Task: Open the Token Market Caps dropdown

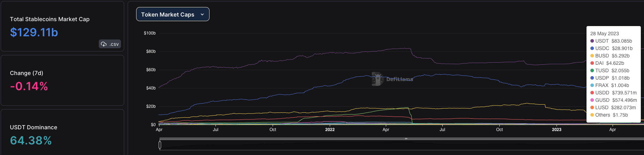Action: pyautogui.click(x=173, y=14)
